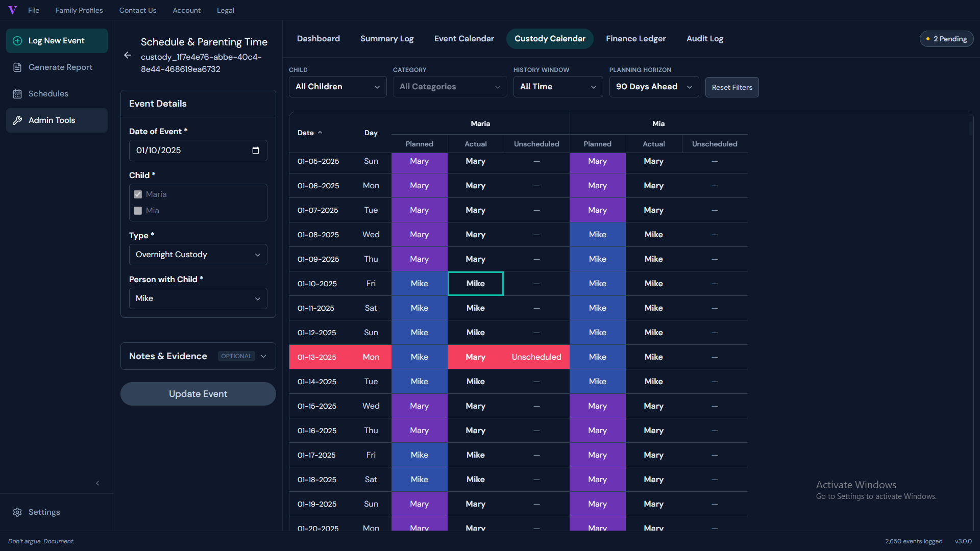Open the Person with Child dropdown
This screenshot has width=980, height=551.
point(198,298)
